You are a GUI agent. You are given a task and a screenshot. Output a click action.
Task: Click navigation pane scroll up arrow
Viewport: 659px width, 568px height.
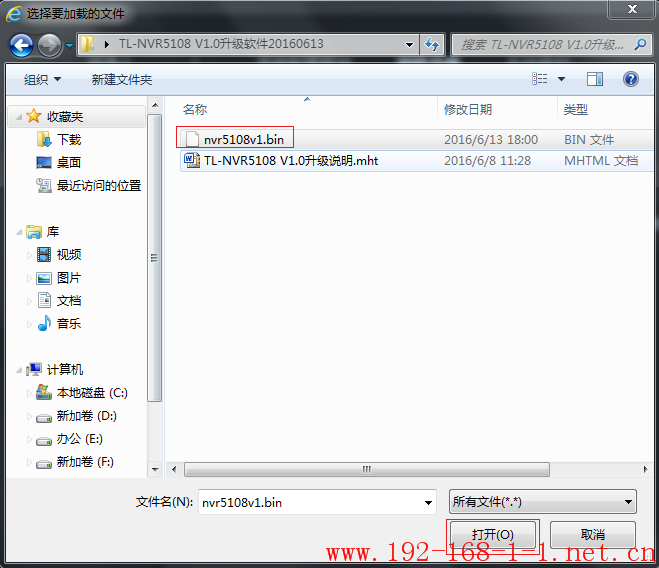pos(155,105)
